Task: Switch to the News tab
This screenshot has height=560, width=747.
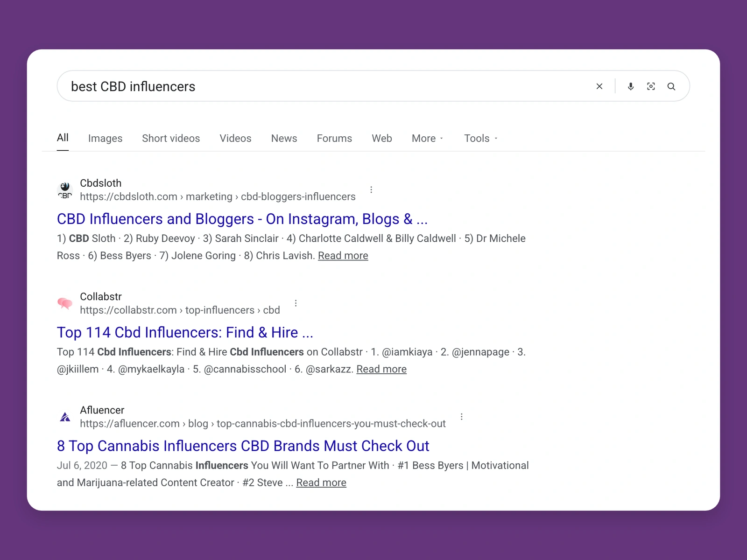Action: pyautogui.click(x=284, y=138)
